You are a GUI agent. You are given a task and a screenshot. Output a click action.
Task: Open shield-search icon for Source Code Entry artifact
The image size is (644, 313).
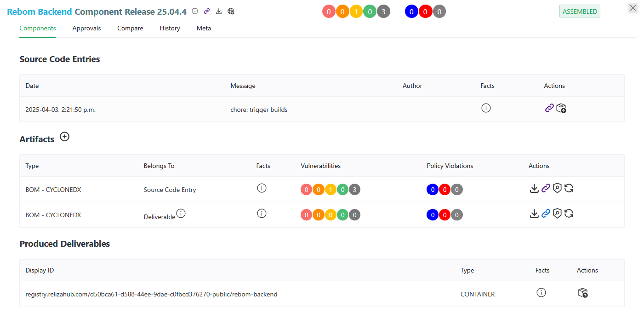pyautogui.click(x=557, y=188)
